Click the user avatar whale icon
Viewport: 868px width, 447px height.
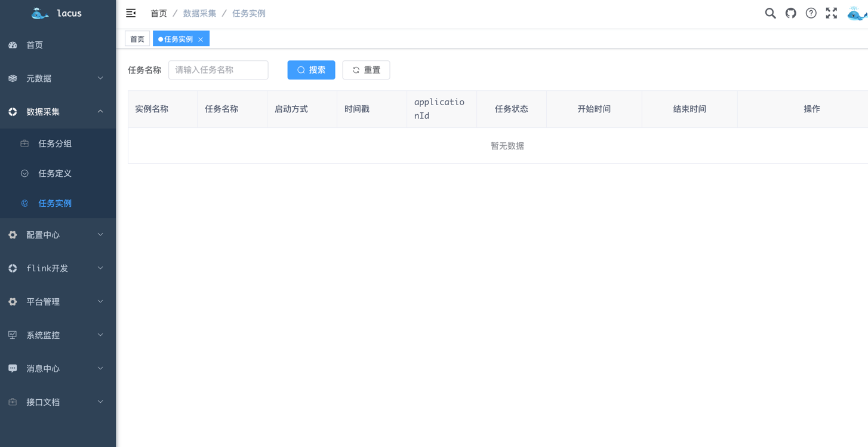857,13
